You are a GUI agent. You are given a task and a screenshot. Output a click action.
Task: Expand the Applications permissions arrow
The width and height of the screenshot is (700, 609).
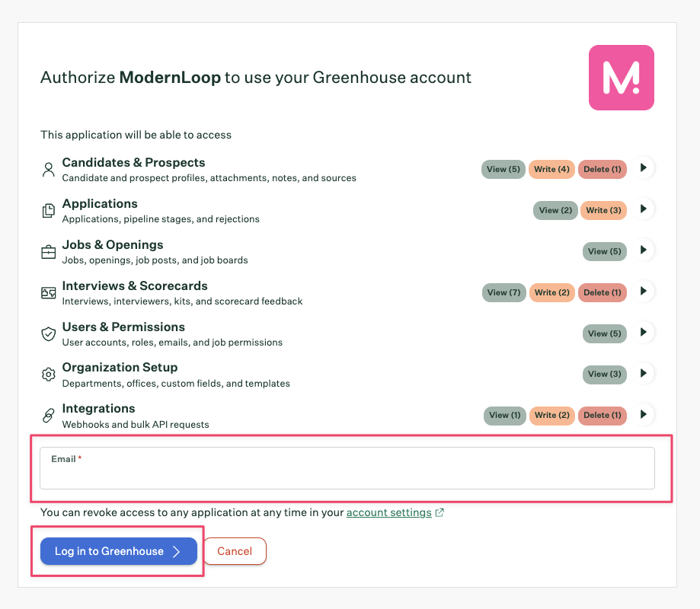tap(644, 209)
